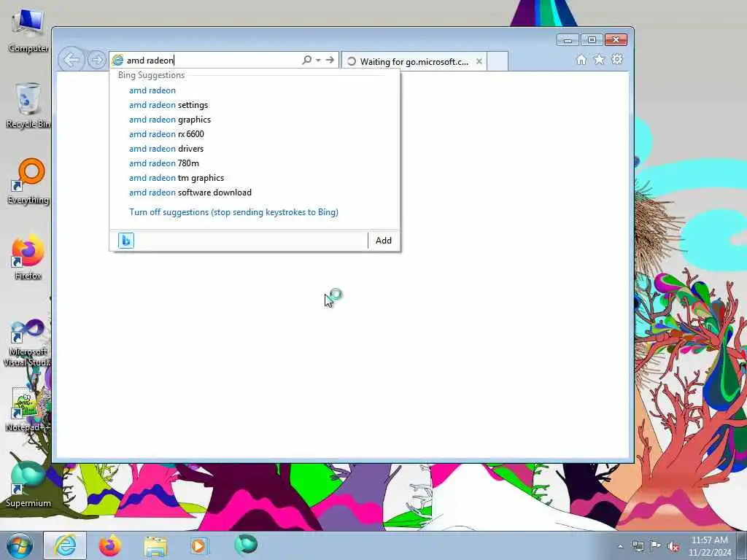Click the browser Forward arrow button

click(97, 60)
